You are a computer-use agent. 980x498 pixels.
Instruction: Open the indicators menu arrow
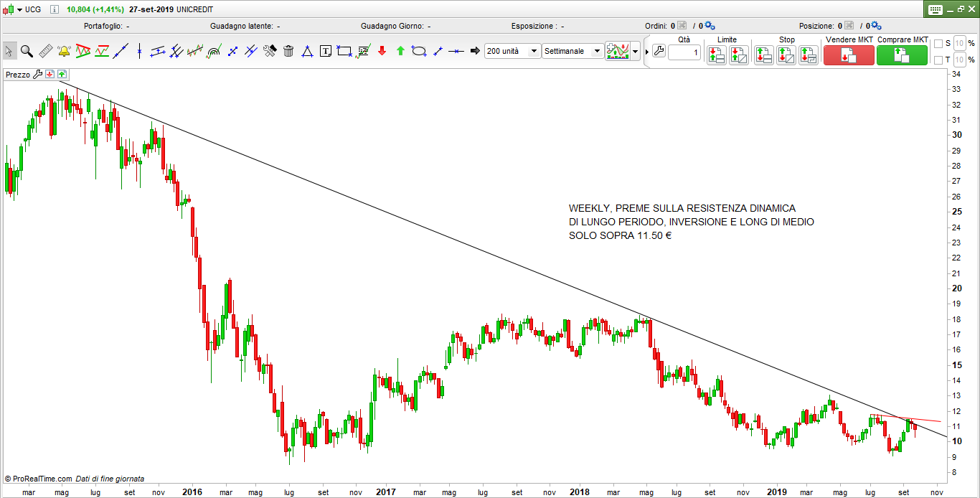(x=635, y=52)
